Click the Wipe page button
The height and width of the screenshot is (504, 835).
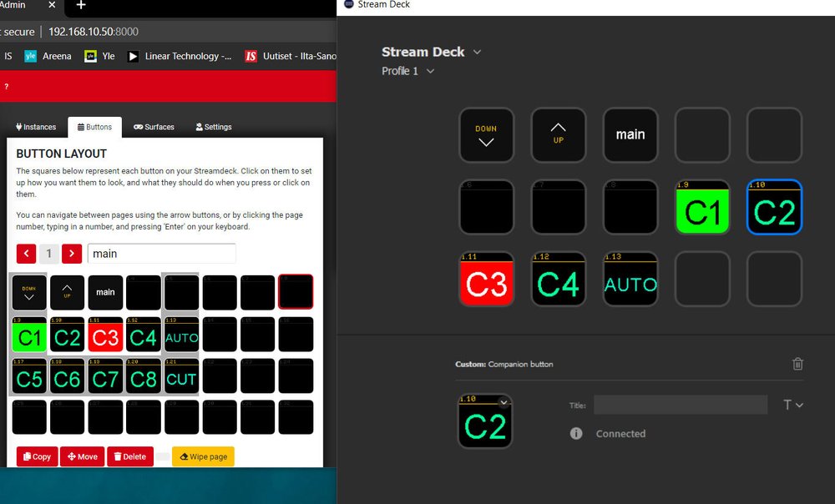point(204,456)
